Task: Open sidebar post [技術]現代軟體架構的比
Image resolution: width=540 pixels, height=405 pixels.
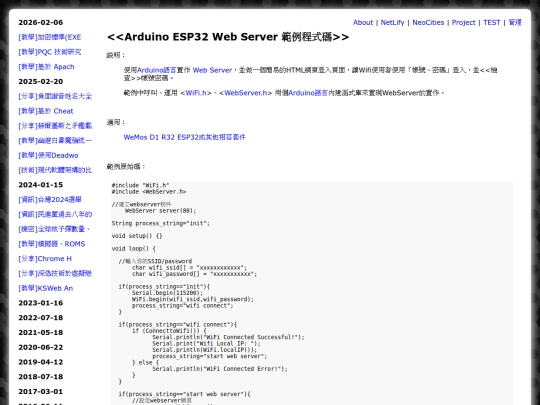Action: [x=55, y=170]
